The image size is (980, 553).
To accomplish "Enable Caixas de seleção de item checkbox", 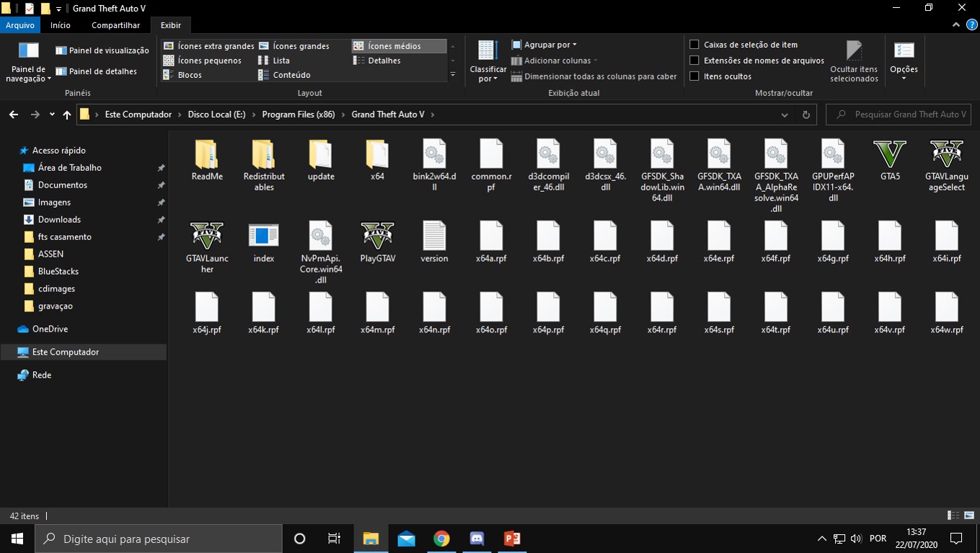I will click(694, 45).
